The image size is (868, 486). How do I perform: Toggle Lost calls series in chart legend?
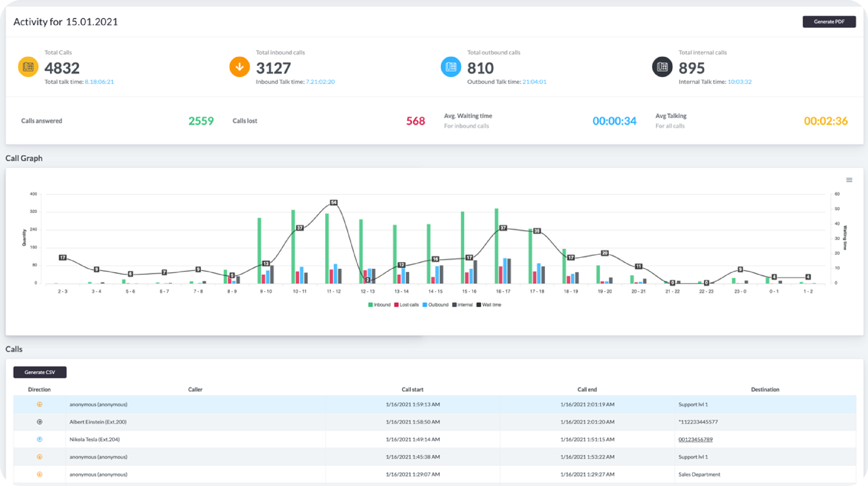[406, 305]
